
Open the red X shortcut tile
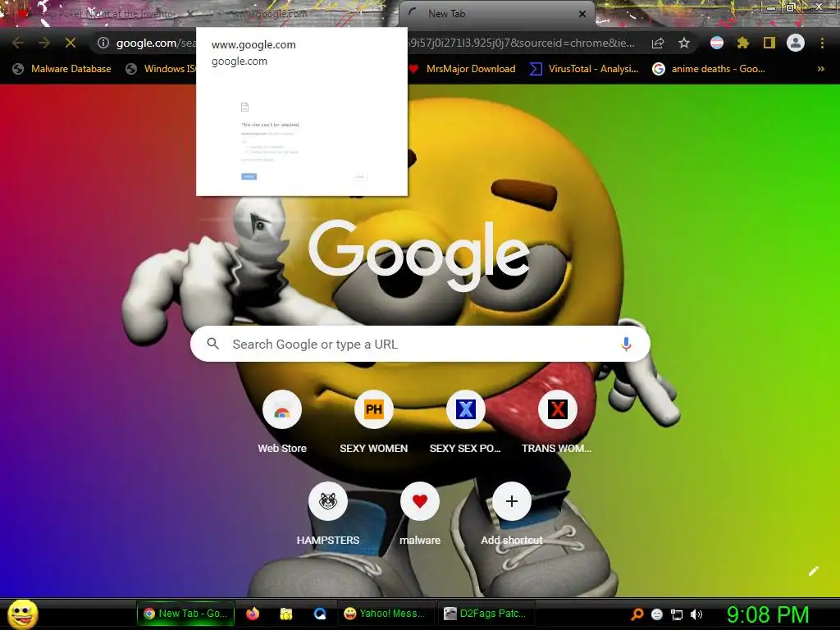(x=557, y=422)
